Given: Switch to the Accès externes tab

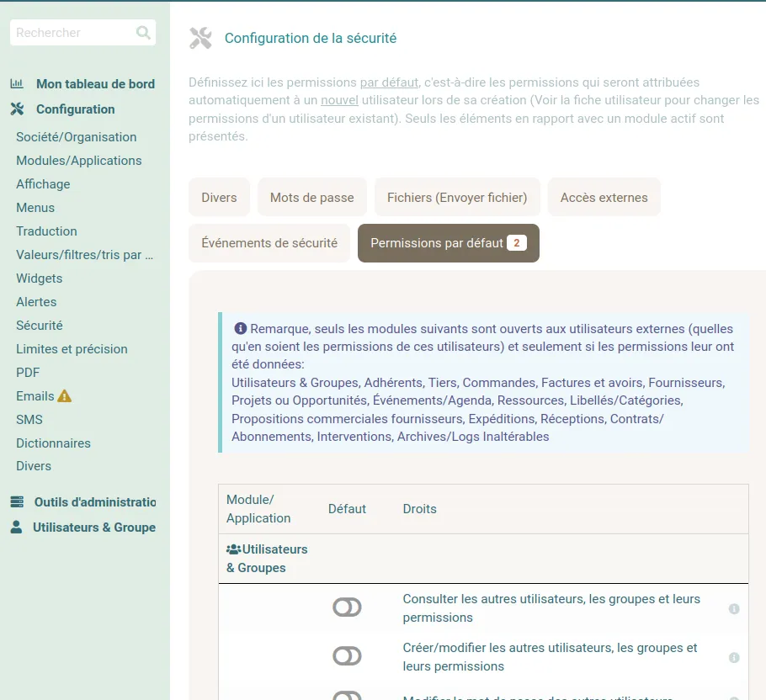Looking at the screenshot, I should 604,197.
